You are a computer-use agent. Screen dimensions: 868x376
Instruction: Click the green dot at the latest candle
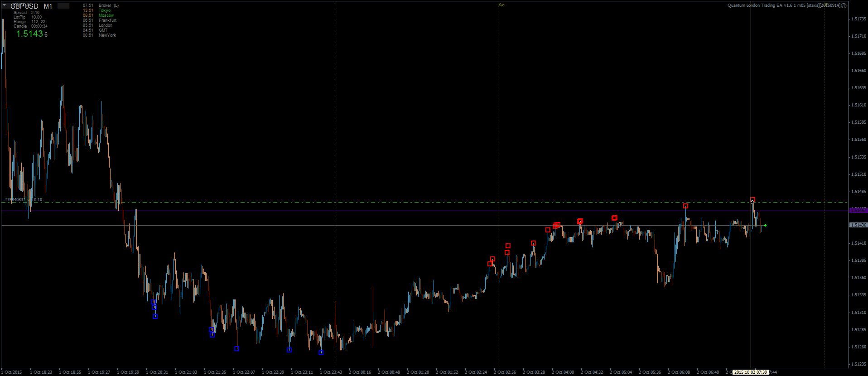(x=765, y=225)
